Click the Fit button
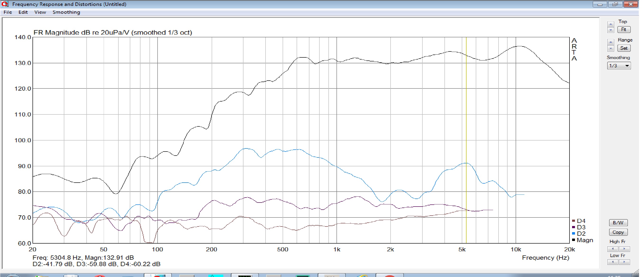 click(x=624, y=29)
